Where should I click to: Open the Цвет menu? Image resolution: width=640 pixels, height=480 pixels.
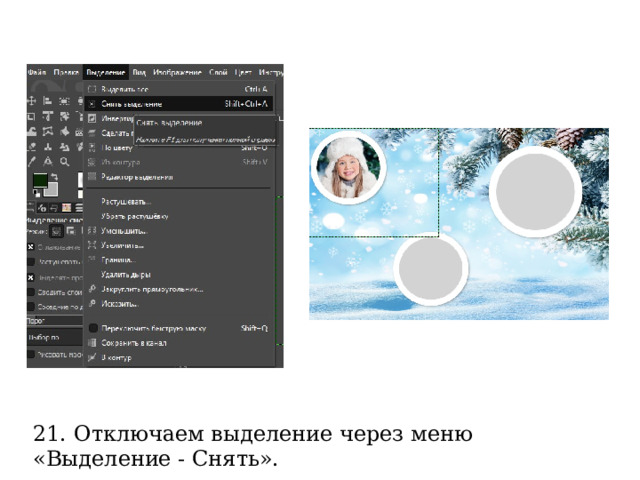[242, 73]
